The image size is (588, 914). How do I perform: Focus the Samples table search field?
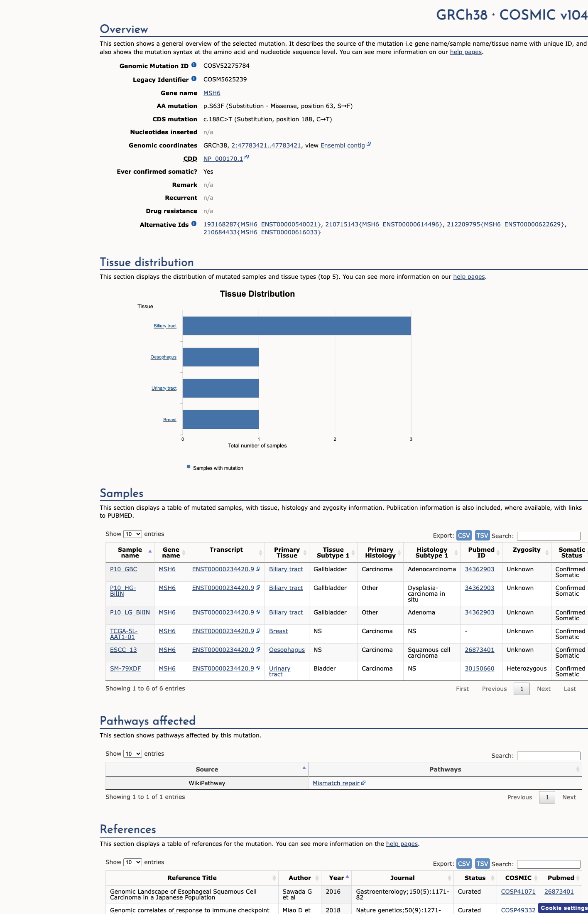tap(549, 536)
